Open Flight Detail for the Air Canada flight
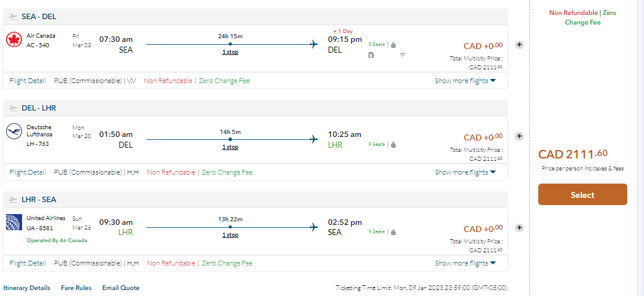The height and width of the screenshot is (296, 644). coord(27,81)
